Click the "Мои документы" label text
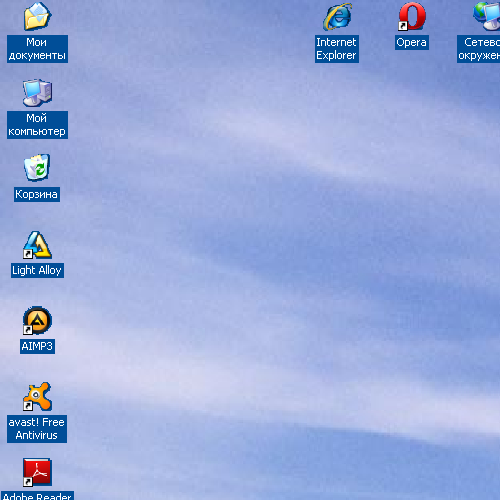This screenshot has width=500, height=500. (37, 49)
